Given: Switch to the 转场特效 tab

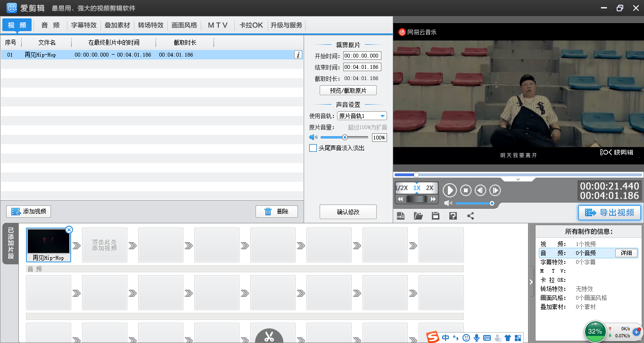Looking at the screenshot, I should click(x=151, y=25).
